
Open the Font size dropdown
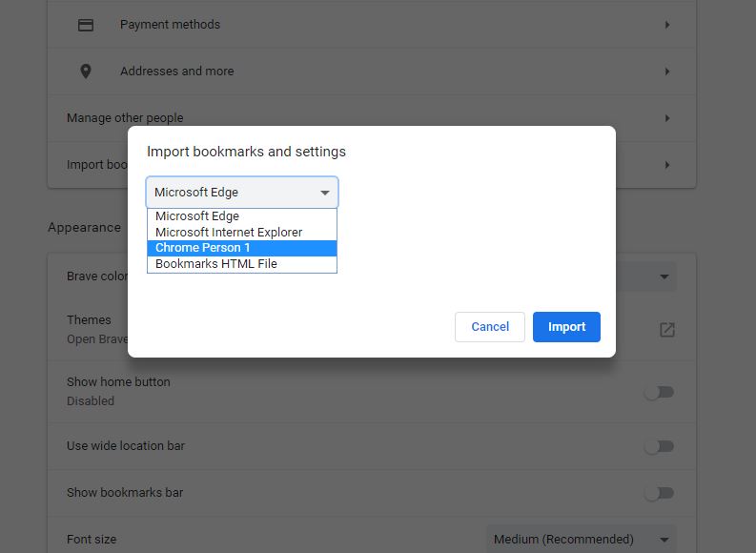point(581,540)
